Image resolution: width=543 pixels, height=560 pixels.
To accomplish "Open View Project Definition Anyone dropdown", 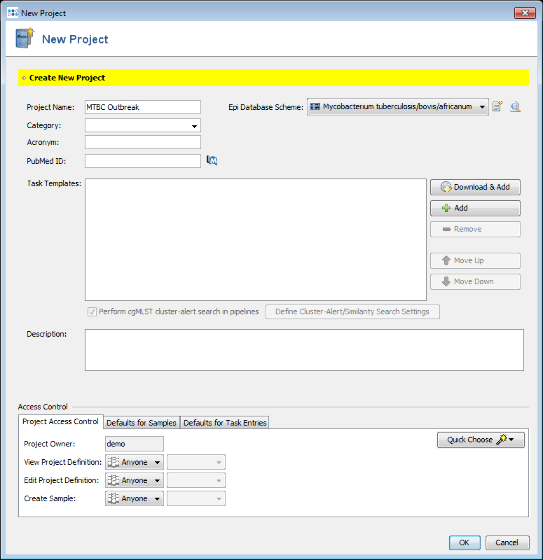I will (134, 462).
